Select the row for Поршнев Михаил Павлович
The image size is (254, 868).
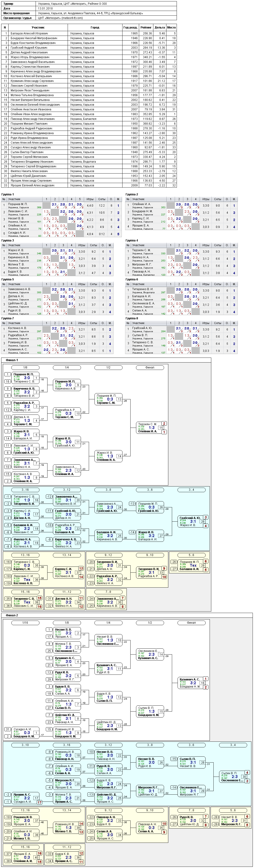coord(89,124)
